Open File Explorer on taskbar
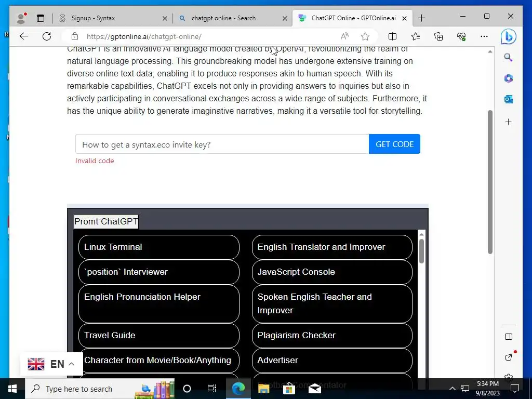 [x=263, y=389]
